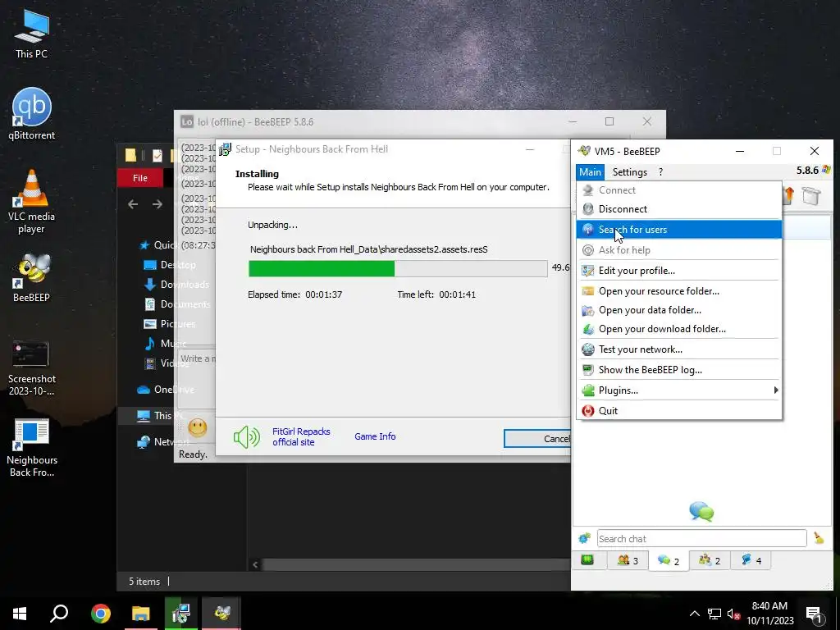This screenshot has height=630, width=840.
Task: Click the smiley emoticon button in lol chat
Action: coord(197,427)
